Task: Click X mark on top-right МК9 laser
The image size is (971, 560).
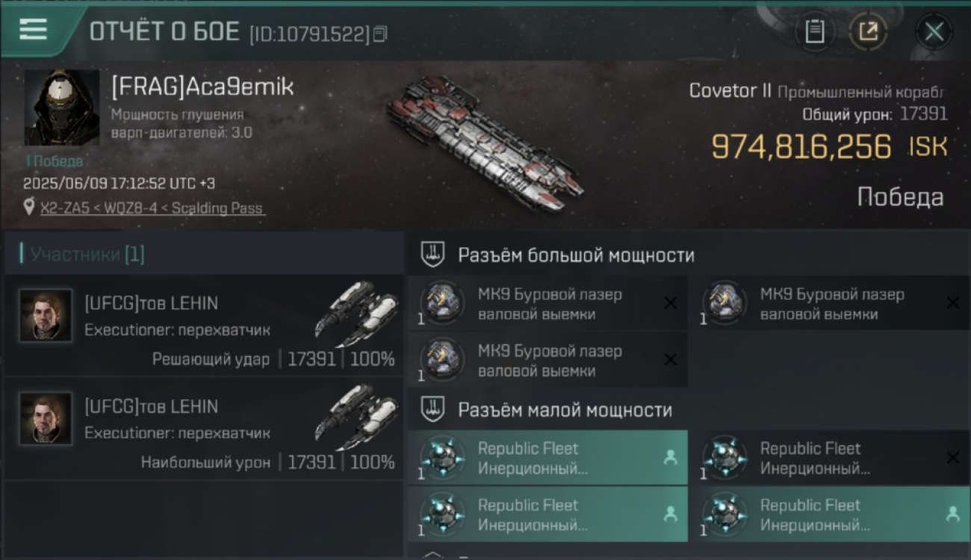Action: point(952,302)
